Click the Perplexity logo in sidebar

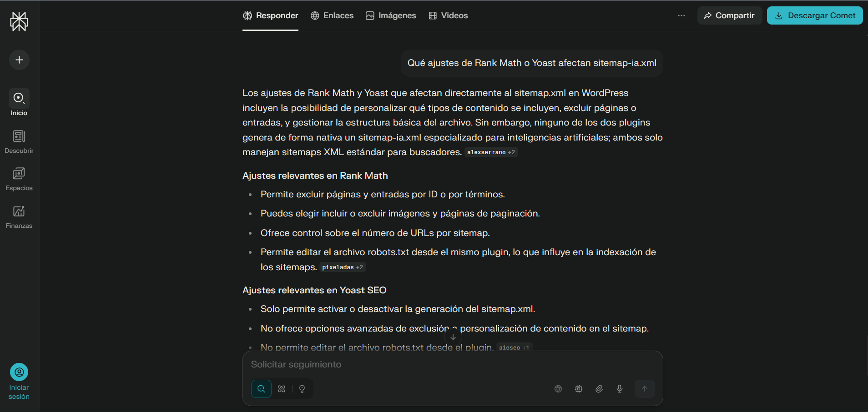(x=19, y=21)
